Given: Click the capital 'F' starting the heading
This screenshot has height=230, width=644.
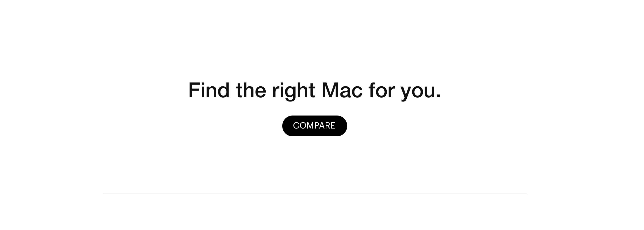Looking at the screenshot, I should tap(194, 91).
